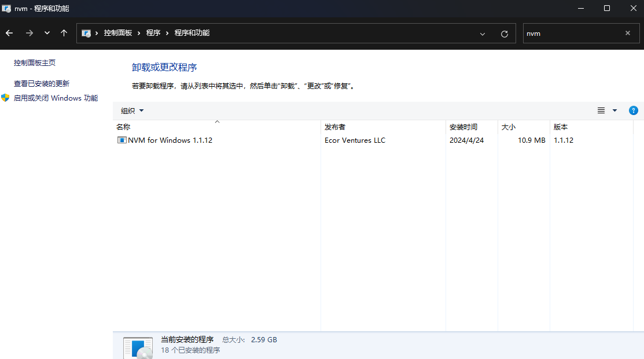Image resolution: width=644 pixels, height=359 pixels.
Task: Open 控制面板主页 link
Action: pyautogui.click(x=35, y=63)
